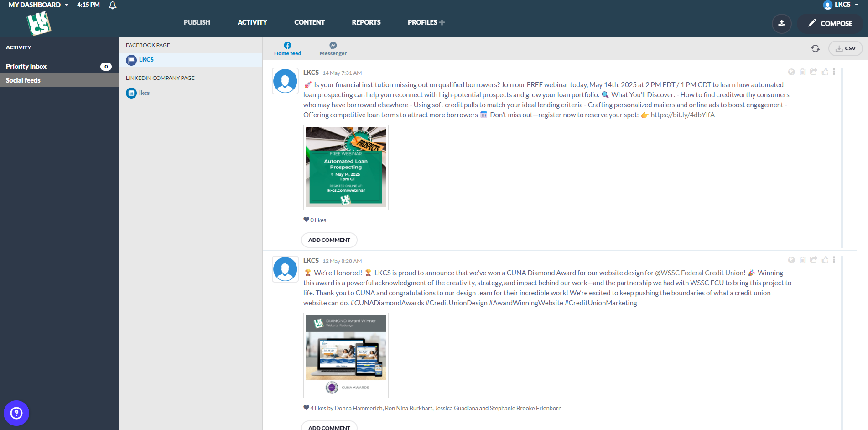Click the upload icon beside Compose
This screenshot has height=430, width=868.
pyautogui.click(x=781, y=23)
